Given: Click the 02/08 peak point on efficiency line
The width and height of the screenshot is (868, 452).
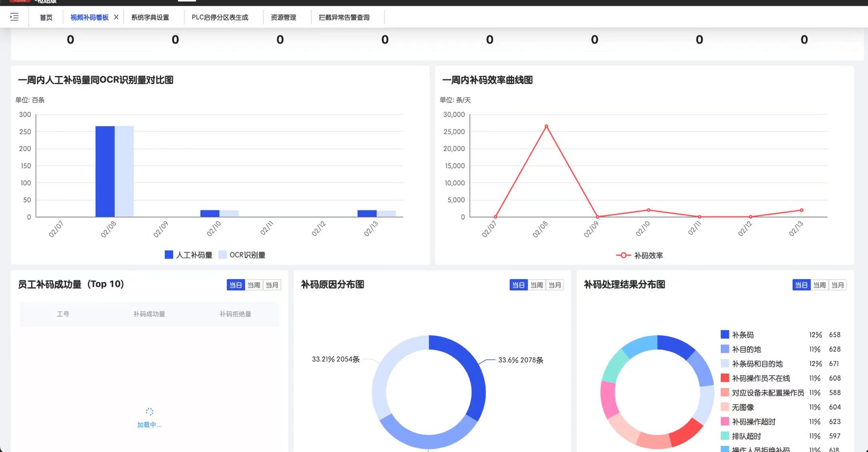Looking at the screenshot, I should (547, 127).
